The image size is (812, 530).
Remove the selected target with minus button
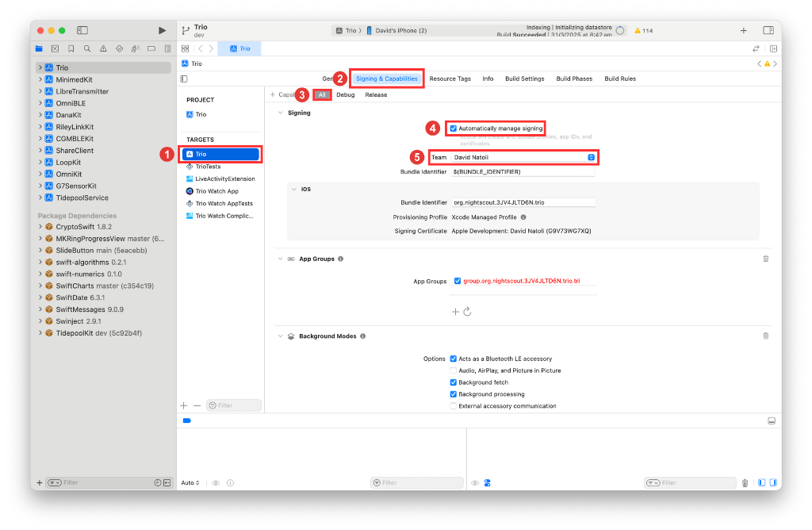coord(197,405)
